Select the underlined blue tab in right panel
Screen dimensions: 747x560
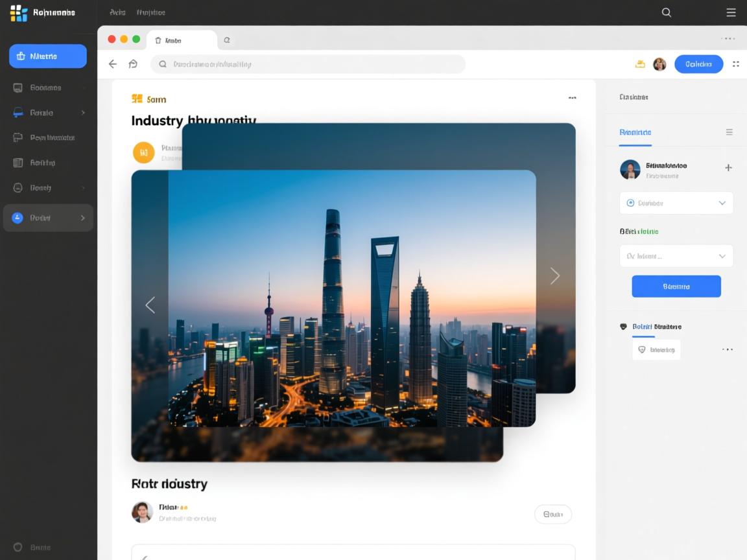635,133
